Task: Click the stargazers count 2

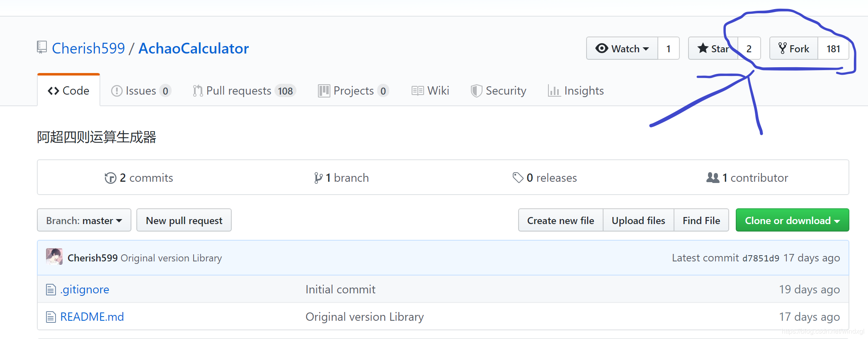Action: click(749, 49)
